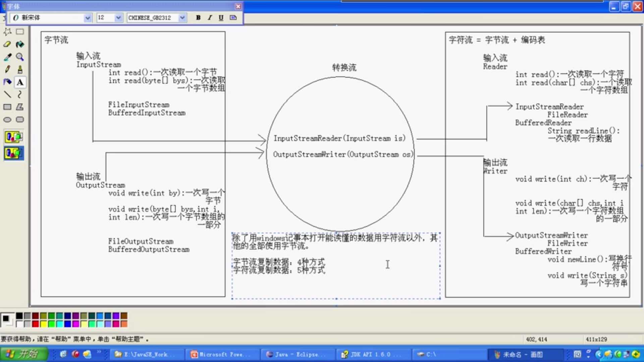
Task: Enable underline formatting
Action: click(x=220, y=18)
